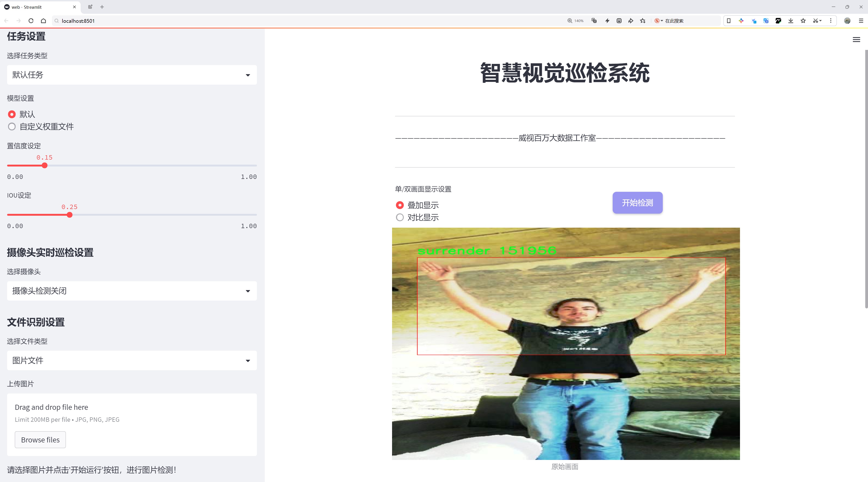Screen dimensions: 868x482
Task: Open the blue translate extension
Action: (x=766, y=21)
